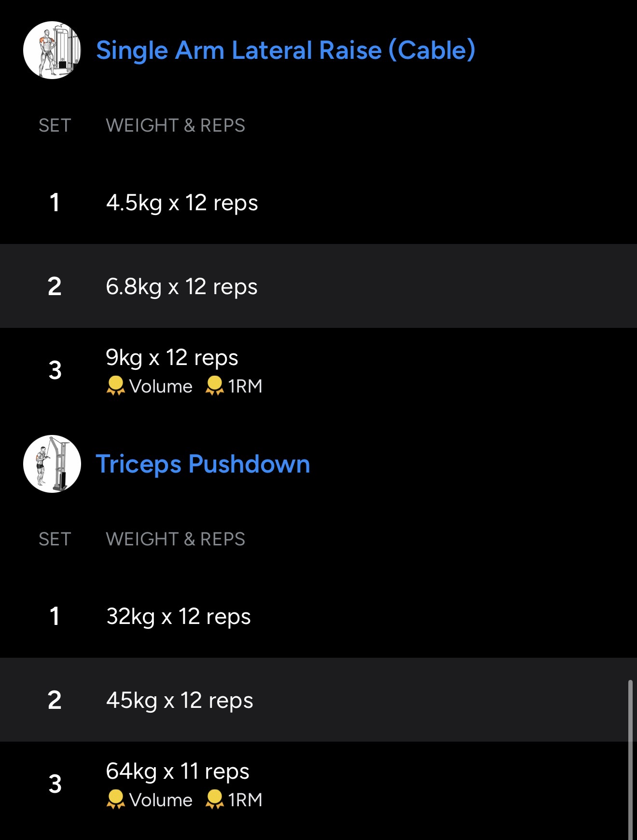
Task: Tap set number 2 of Lateral Raise
Action: pos(55,286)
